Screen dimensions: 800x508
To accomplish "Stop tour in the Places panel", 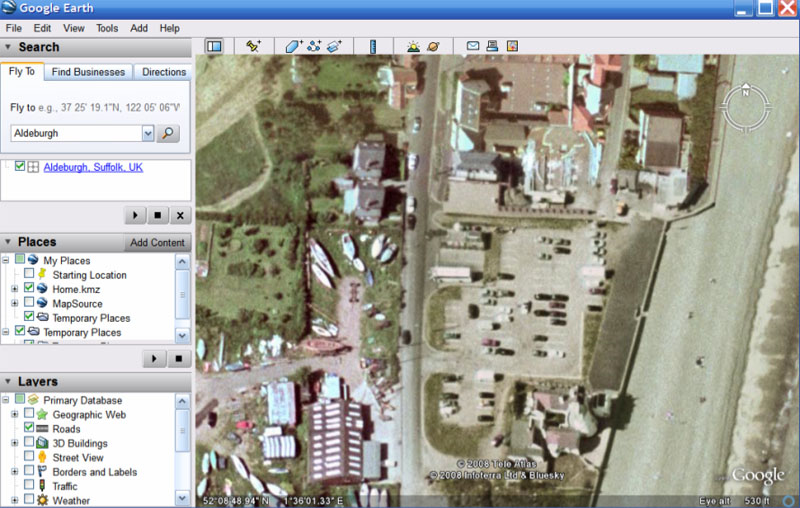I will click(x=179, y=359).
